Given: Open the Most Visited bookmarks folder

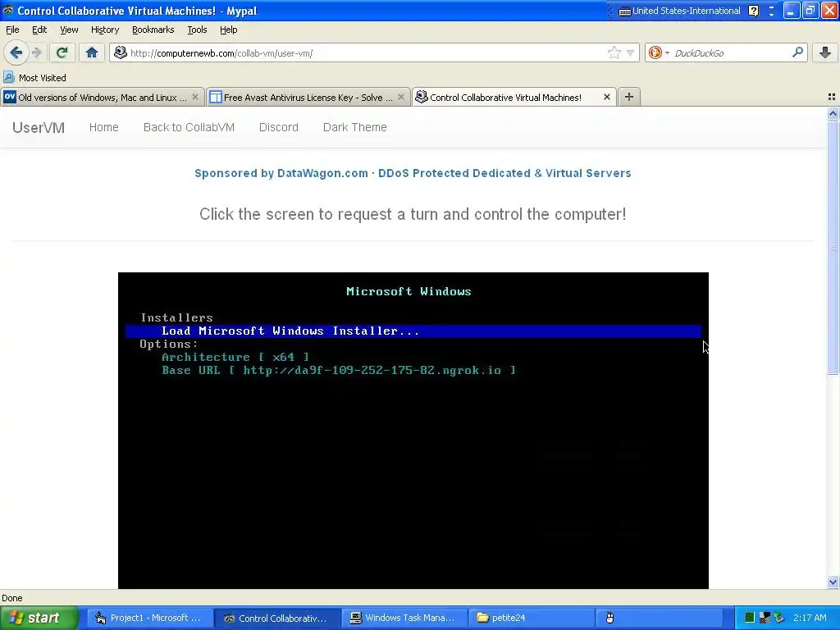Looking at the screenshot, I should tap(34, 78).
